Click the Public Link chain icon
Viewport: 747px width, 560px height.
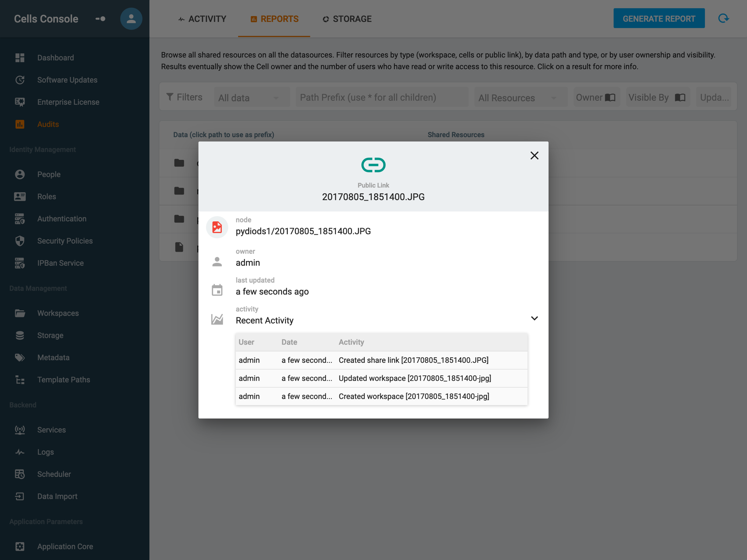[x=373, y=165]
